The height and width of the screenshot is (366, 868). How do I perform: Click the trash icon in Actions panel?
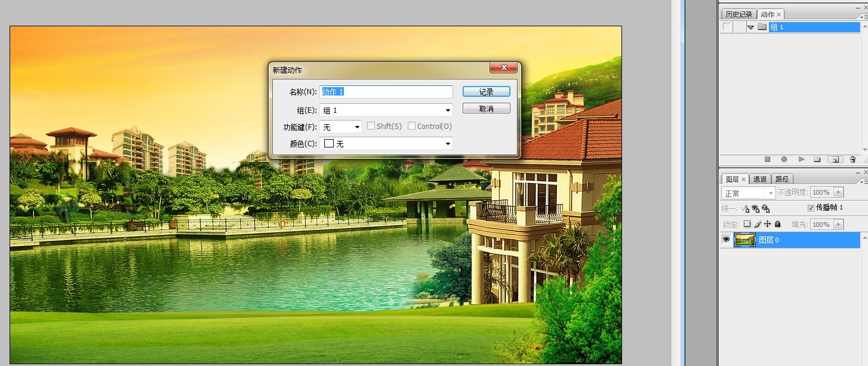(852, 159)
